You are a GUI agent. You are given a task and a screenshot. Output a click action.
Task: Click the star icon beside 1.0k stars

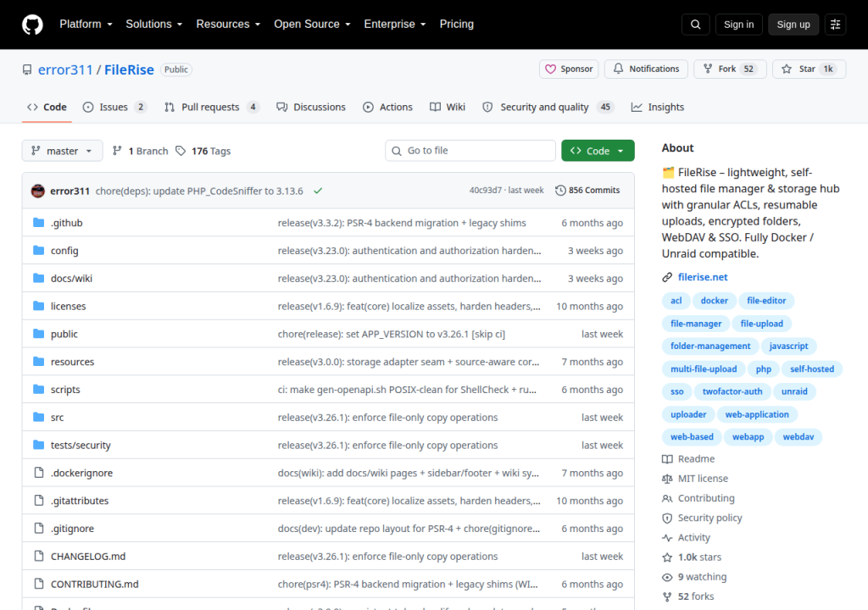pos(667,557)
